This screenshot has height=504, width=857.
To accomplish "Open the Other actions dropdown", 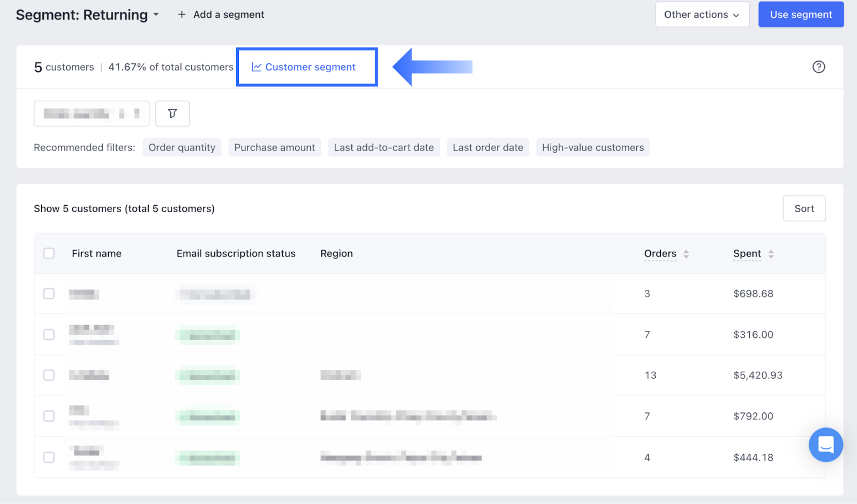I will click(x=702, y=14).
